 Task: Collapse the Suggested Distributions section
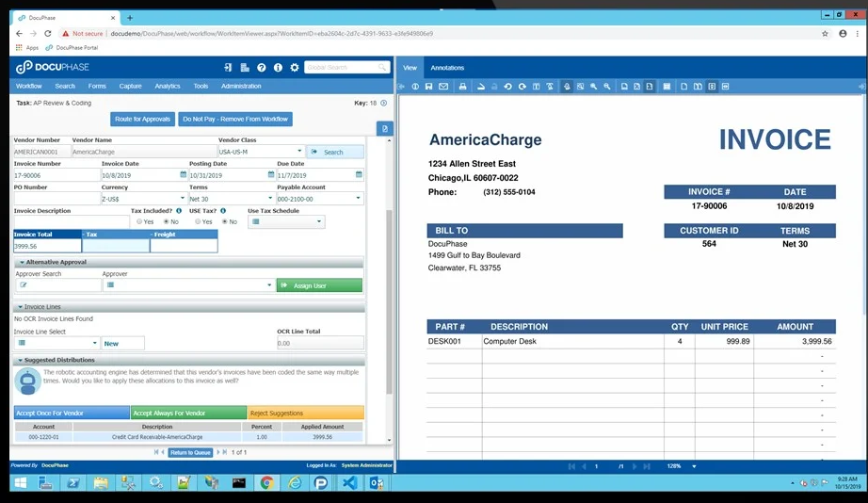(21, 360)
